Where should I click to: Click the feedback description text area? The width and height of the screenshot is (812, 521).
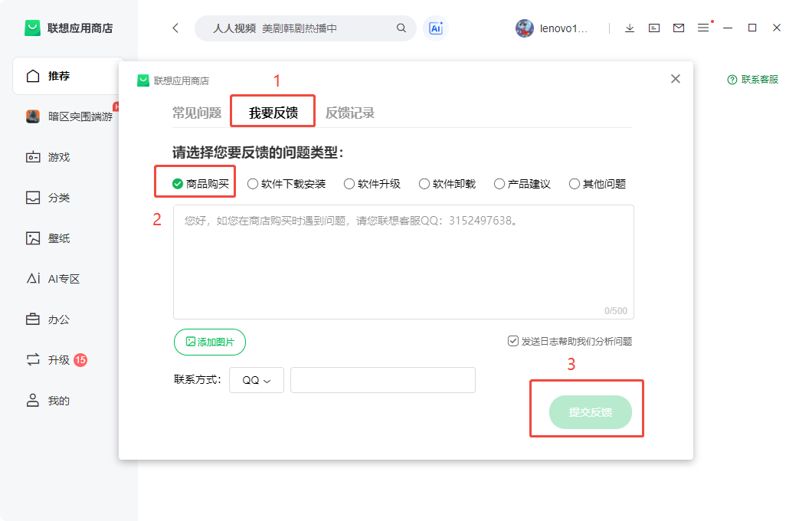click(x=404, y=260)
